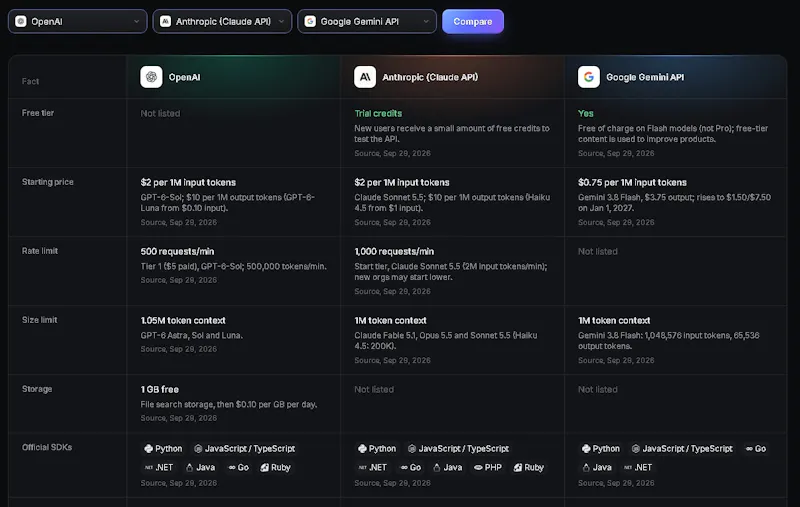Click 'Not listed' in Gemini Rate limit cell
Image resolution: width=800 pixels, height=507 pixels.
click(x=597, y=251)
